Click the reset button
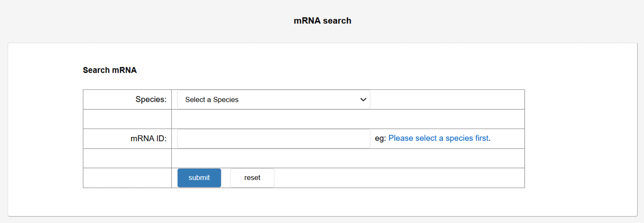This screenshot has height=223, width=644. tap(252, 178)
